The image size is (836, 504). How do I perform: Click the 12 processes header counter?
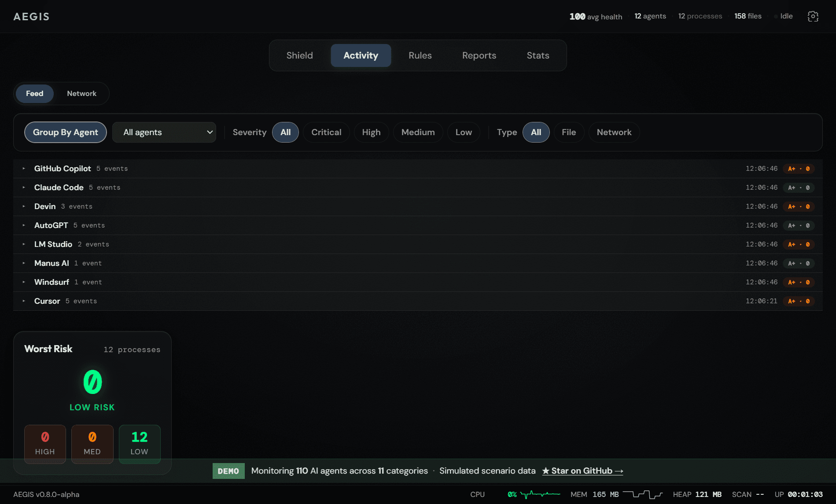700,16
